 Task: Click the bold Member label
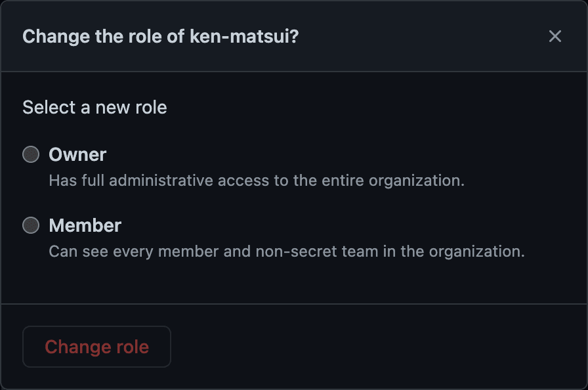[85, 226]
